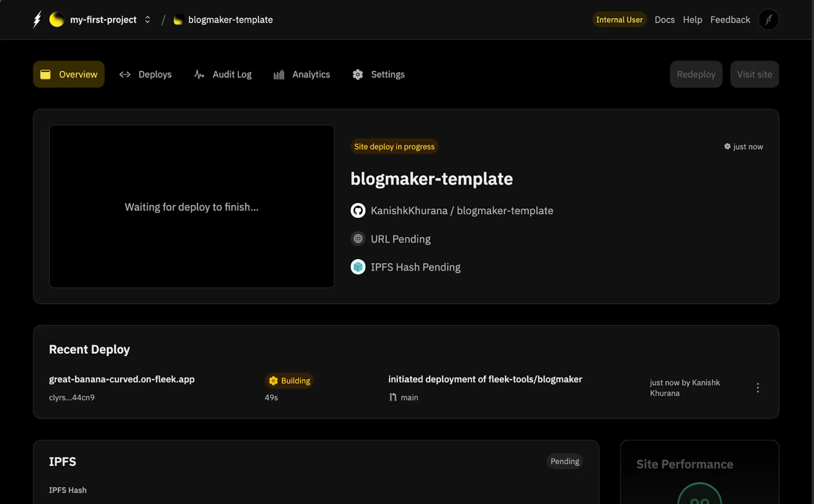Open the Audit Log tab

[x=223, y=74]
